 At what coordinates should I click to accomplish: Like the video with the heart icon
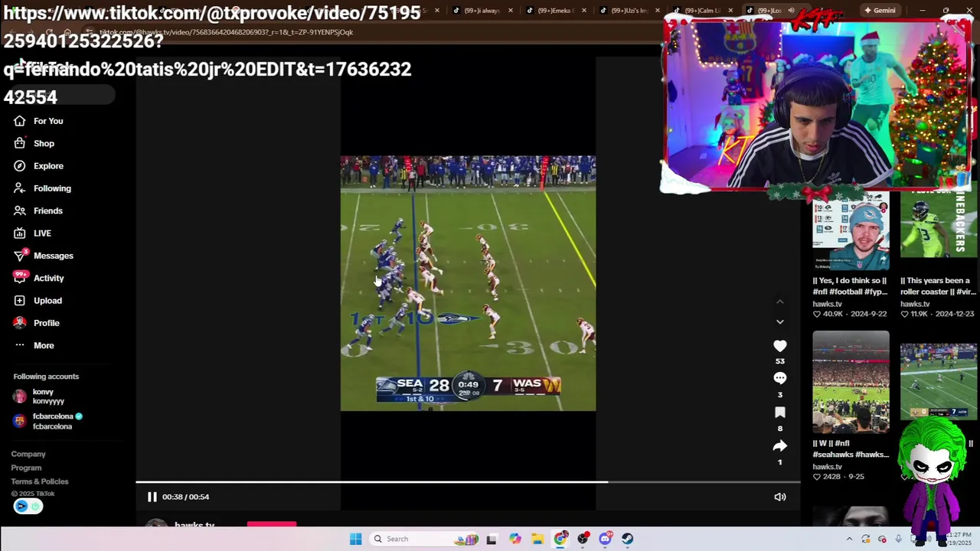coord(779,346)
